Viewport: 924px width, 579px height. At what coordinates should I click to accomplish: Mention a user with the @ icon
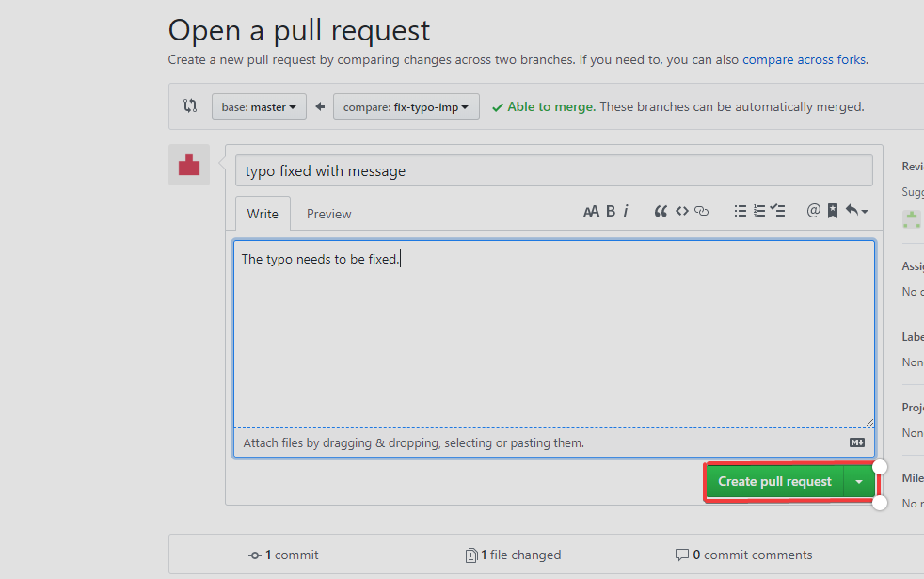pyautogui.click(x=813, y=211)
